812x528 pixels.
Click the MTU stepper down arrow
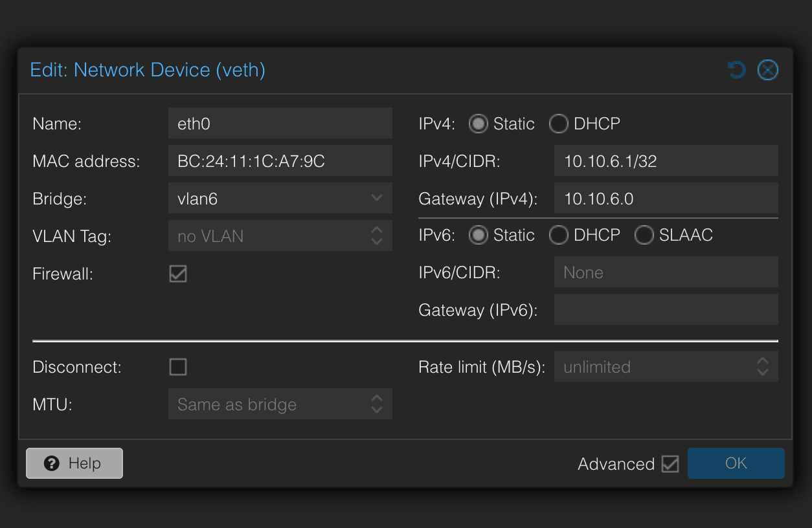377,408
